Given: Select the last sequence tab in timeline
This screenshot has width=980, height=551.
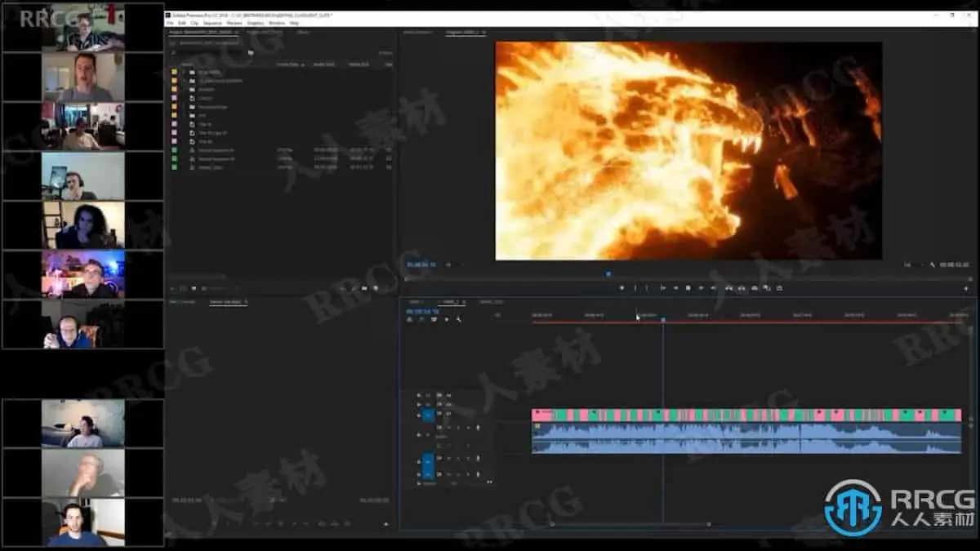Looking at the screenshot, I should 491,302.
